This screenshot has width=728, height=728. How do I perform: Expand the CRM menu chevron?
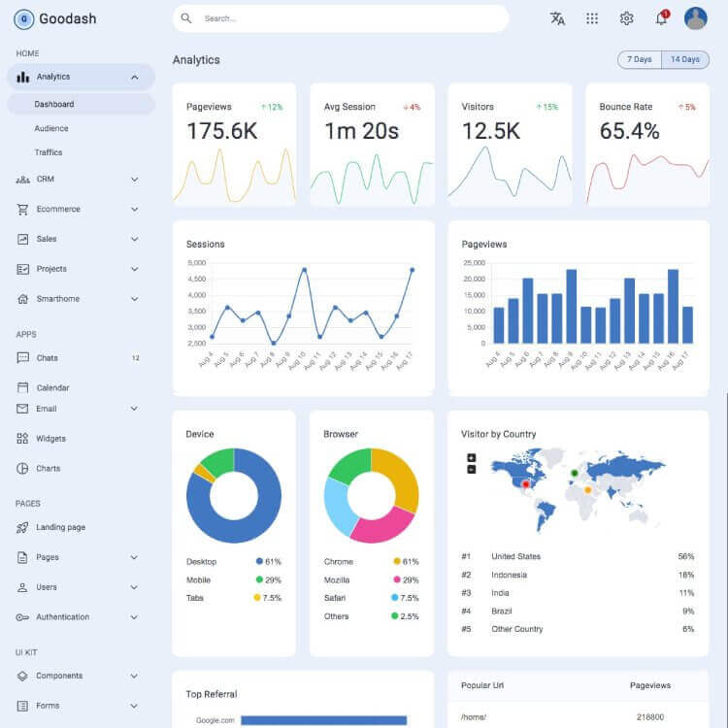point(135,180)
